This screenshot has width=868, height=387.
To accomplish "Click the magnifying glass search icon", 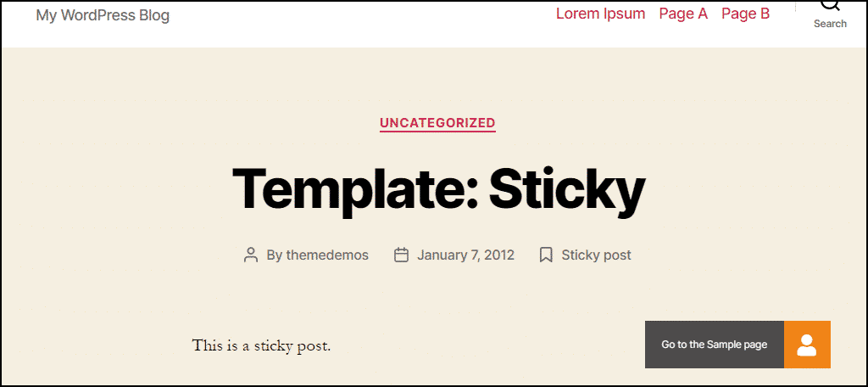I will click(x=830, y=5).
